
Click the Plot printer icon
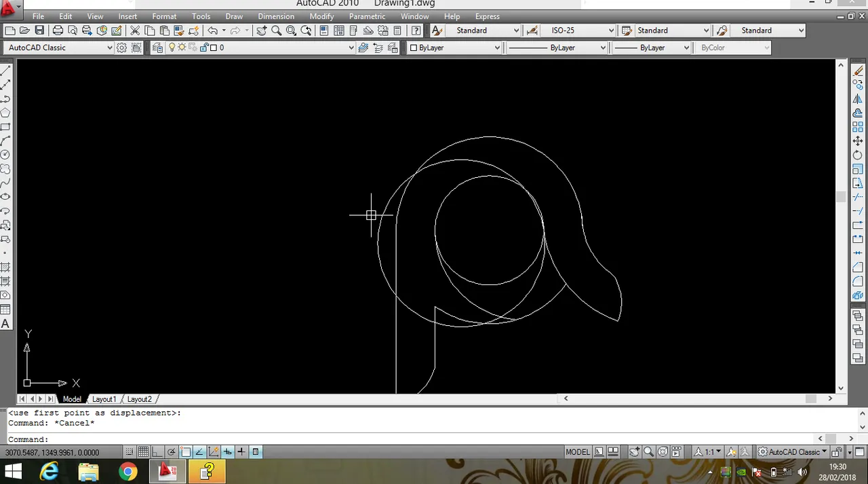point(58,31)
